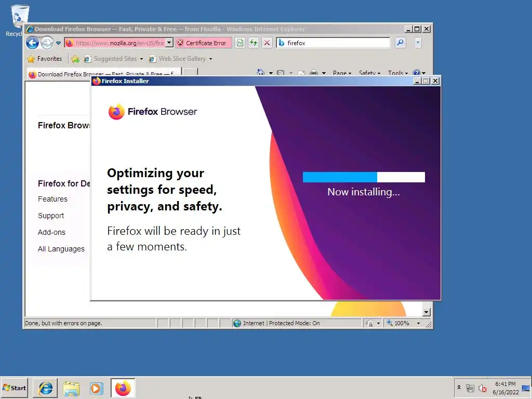Click the Internet zone globe icon
The image size is (532, 399).
pyautogui.click(x=237, y=323)
